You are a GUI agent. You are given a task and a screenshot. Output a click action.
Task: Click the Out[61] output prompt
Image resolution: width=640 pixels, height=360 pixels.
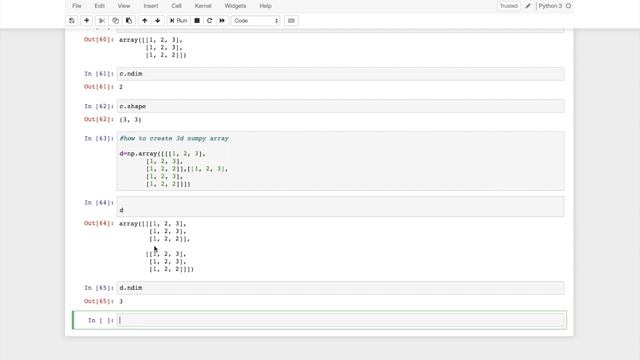(98, 87)
